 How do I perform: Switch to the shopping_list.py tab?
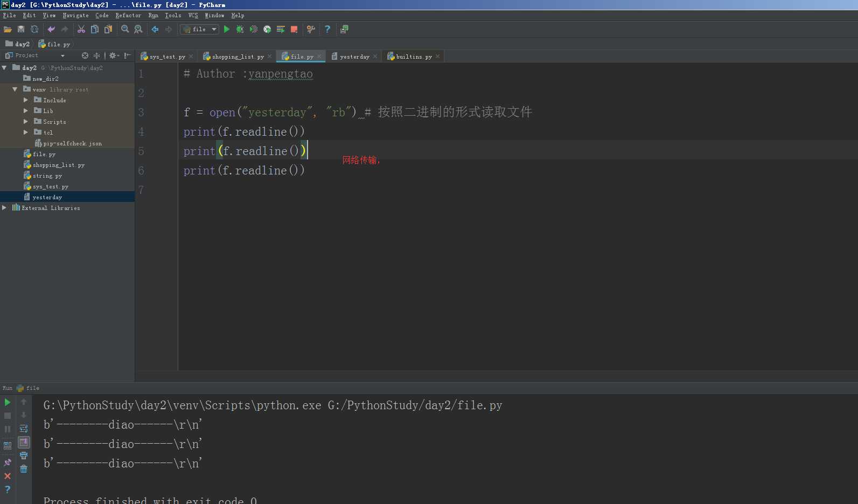click(x=238, y=57)
